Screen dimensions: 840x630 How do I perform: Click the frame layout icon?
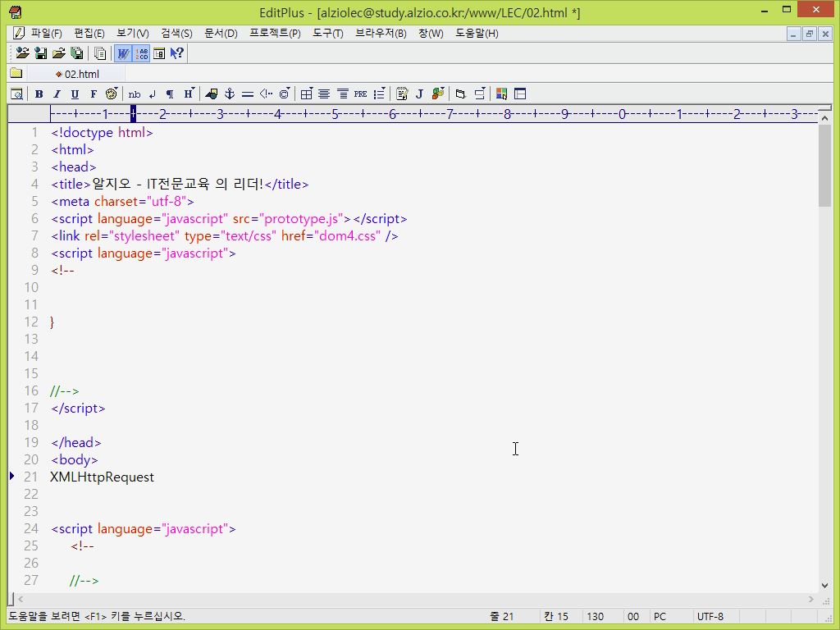519,94
